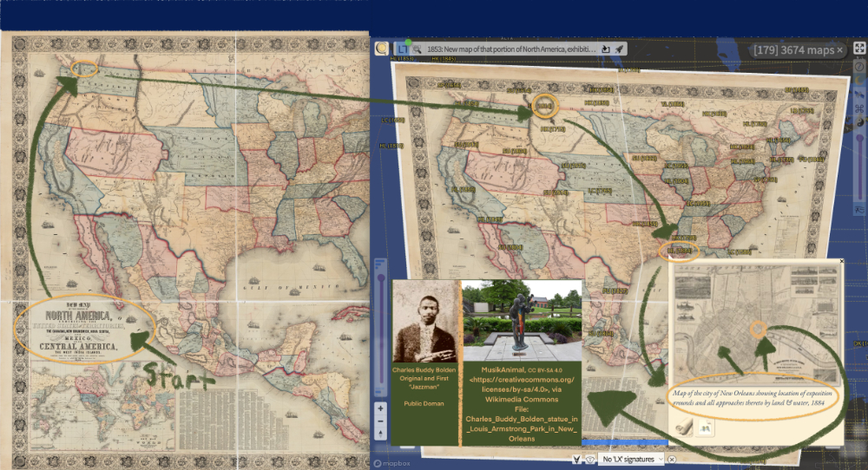Click the icon below the right purple slider
Screen dimensions: 868x470
859,210
